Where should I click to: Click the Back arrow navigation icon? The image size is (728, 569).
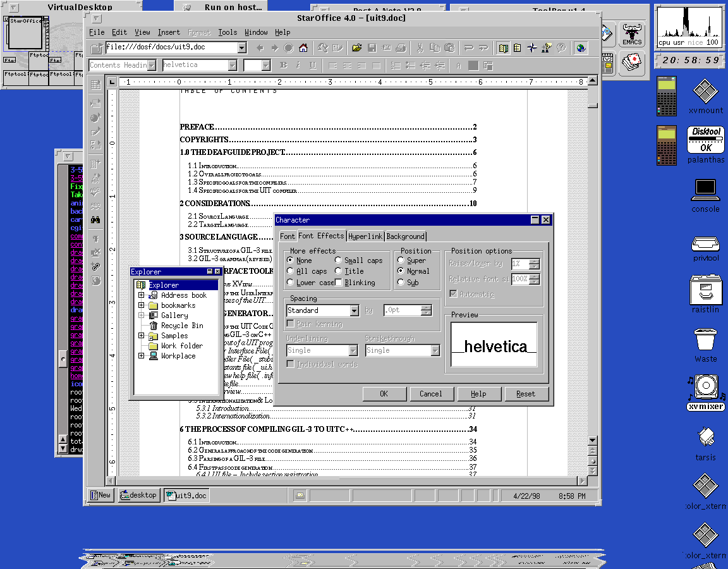click(260, 48)
